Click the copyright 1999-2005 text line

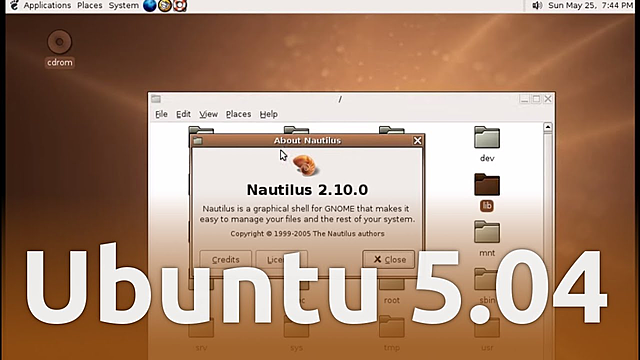[x=307, y=233]
